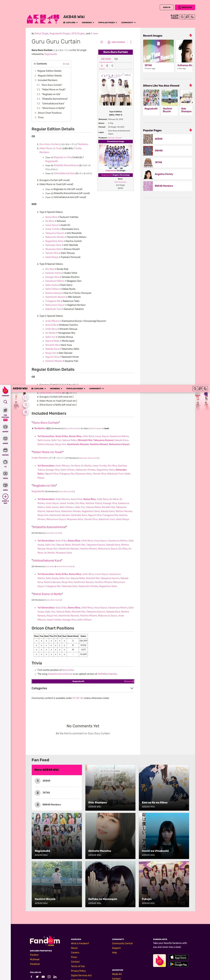Open the three-dot more actions menu

pyautogui.click(x=131, y=42)
